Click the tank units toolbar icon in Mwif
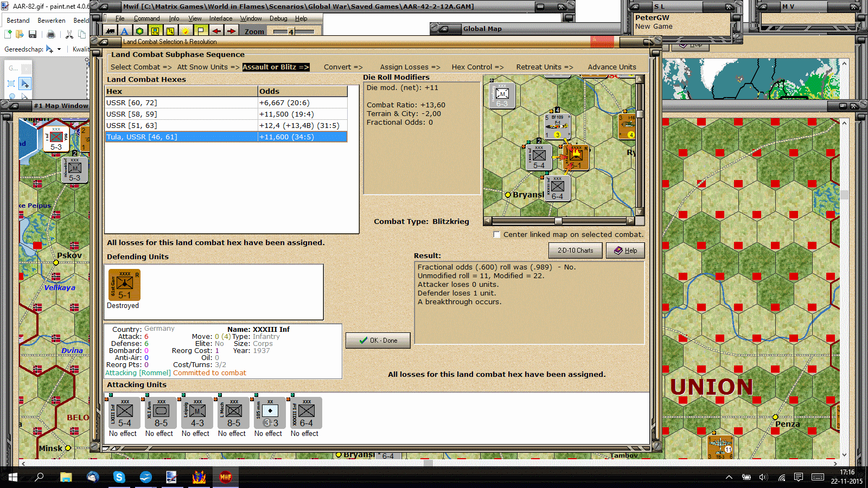Viewport: 868px width, 488px height. coord(111,31)
